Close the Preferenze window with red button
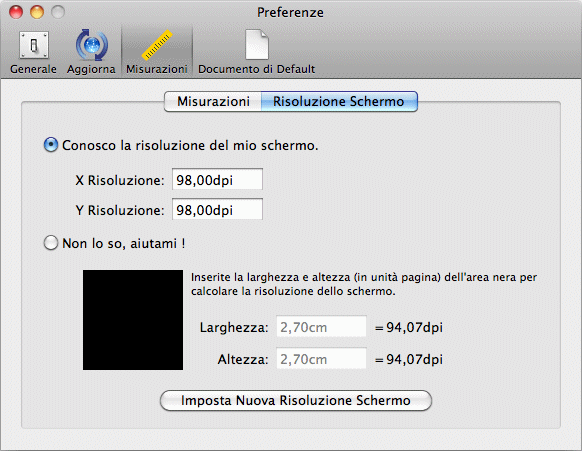Screen dimensions: 582x451 [16, 12]
